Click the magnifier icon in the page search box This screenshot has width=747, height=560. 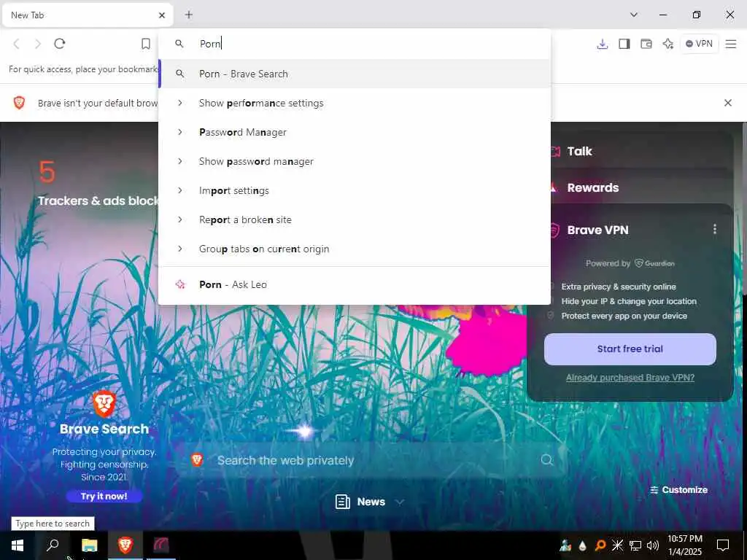[x=546, y=459]
